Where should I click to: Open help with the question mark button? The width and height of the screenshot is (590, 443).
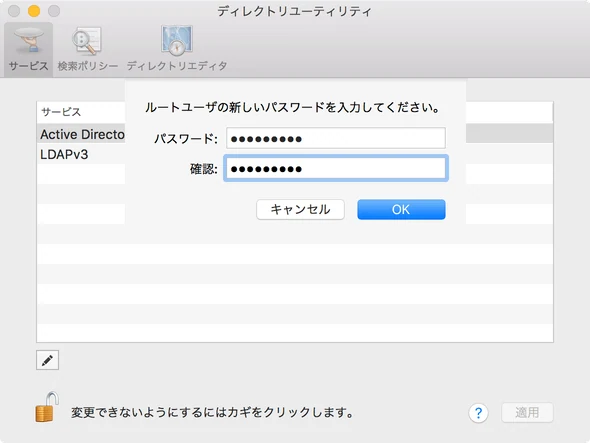click(x=478, y=413)
